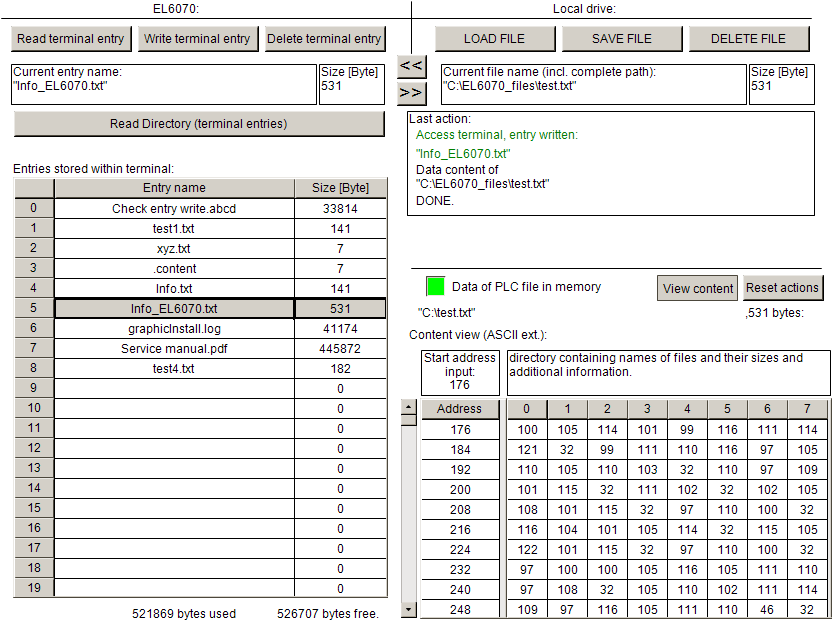Select the .content entry
Image resolution: width=839 pixels, height=632 pixels.
pyautogui.click(x=174, y=269)
